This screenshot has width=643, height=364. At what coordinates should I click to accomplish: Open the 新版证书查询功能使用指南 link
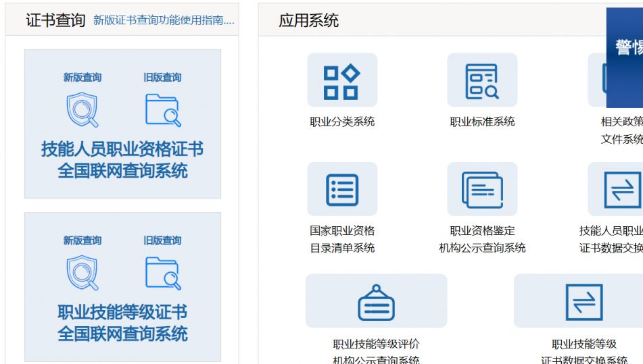(x=164, y=20)
